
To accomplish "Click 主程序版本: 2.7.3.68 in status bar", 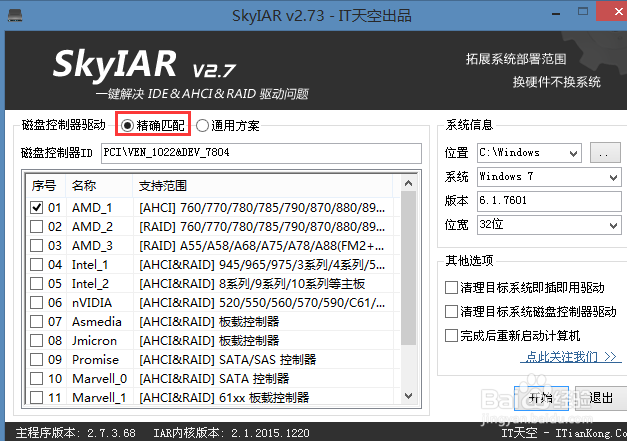I will (76, 433).
